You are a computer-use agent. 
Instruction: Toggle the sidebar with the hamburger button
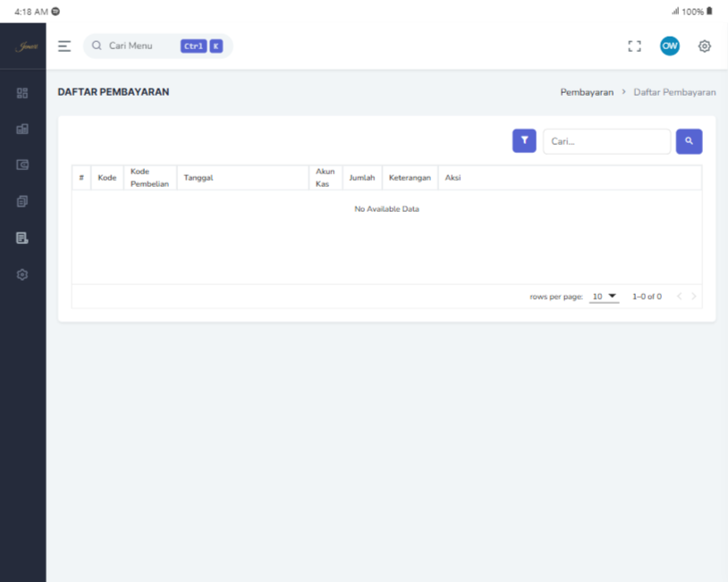64,46
